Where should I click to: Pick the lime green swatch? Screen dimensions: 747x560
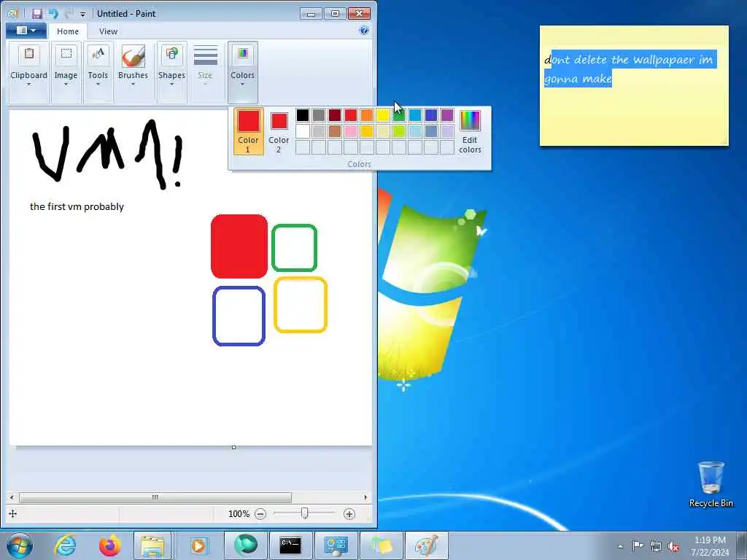399,131
